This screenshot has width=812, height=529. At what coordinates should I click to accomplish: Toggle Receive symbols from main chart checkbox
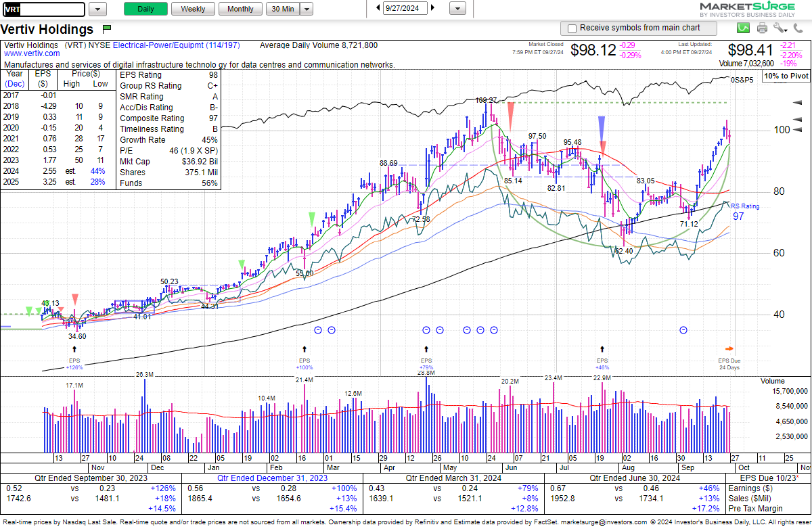[x=572, y=28]
